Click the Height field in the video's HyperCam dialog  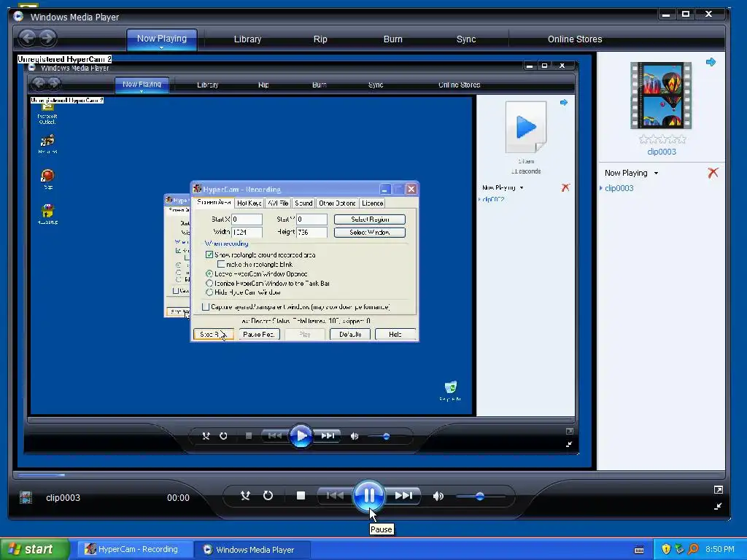click(311, 232)
